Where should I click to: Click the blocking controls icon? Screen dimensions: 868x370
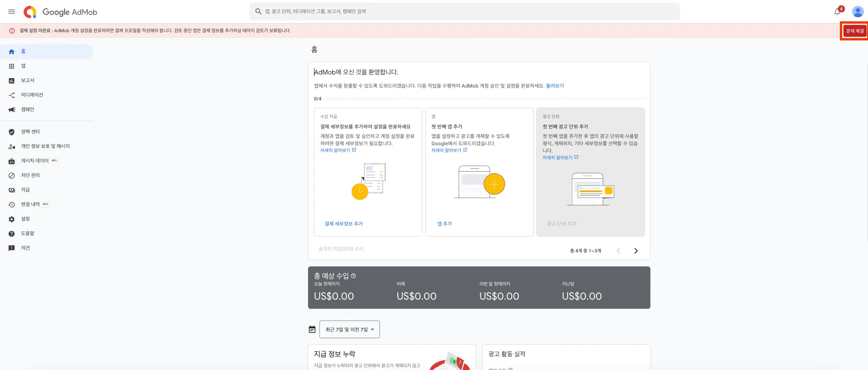click(x=12, y=176)
